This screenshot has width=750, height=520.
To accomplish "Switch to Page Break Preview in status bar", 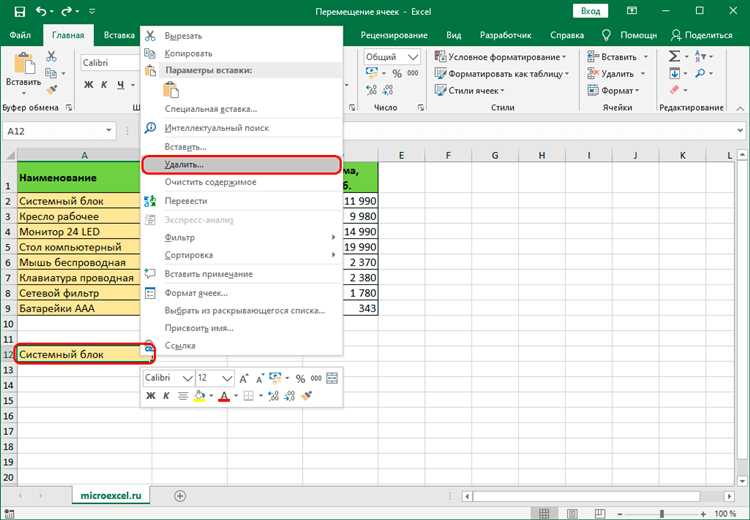I will (x=600, y=514).
